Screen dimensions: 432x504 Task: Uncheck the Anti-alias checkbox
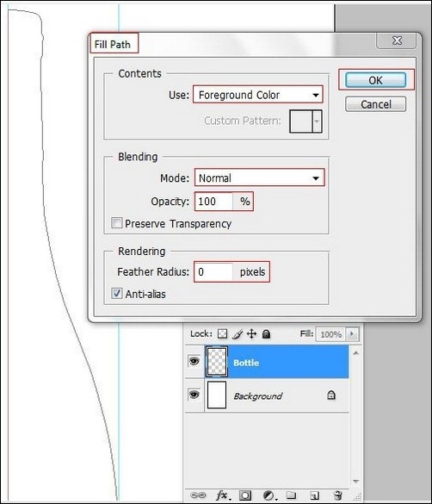[117, 293]
